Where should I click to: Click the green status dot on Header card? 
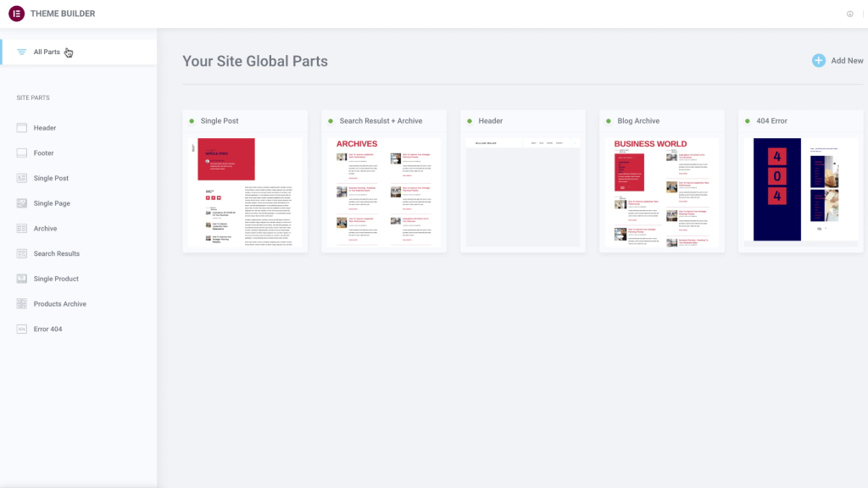470,121
